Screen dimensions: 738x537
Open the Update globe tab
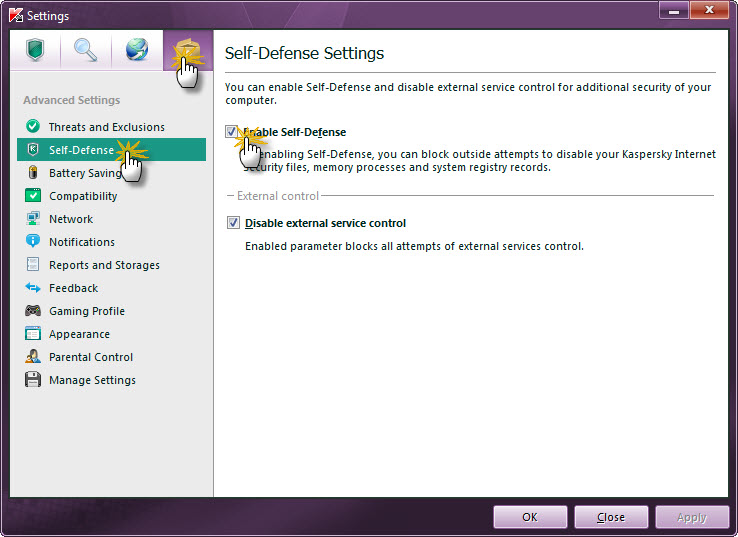pos(137,50)
